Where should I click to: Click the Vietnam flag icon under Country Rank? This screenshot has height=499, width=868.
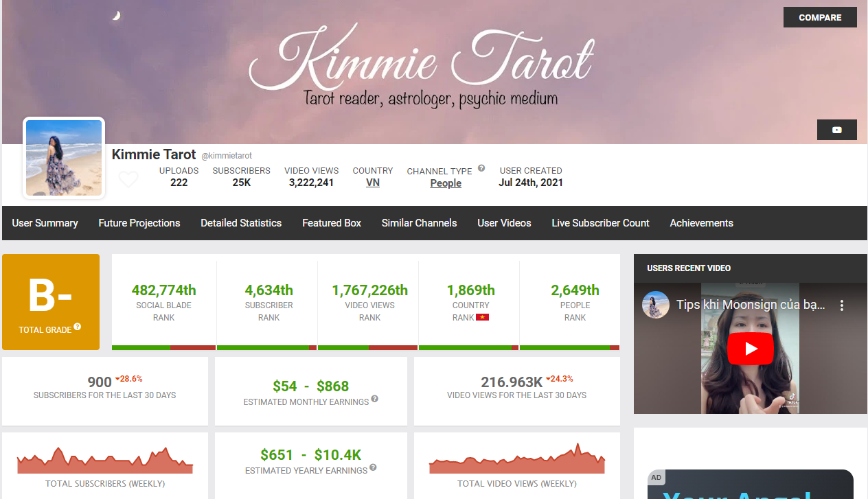[x=482, y=317]
